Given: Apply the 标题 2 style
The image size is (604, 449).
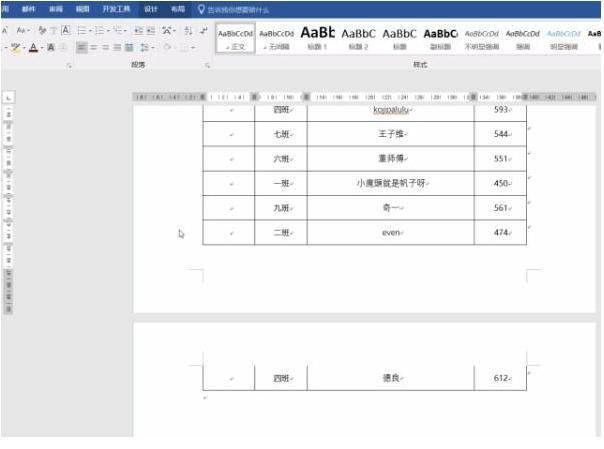Looking at the screenshot, I should (358, 39).
